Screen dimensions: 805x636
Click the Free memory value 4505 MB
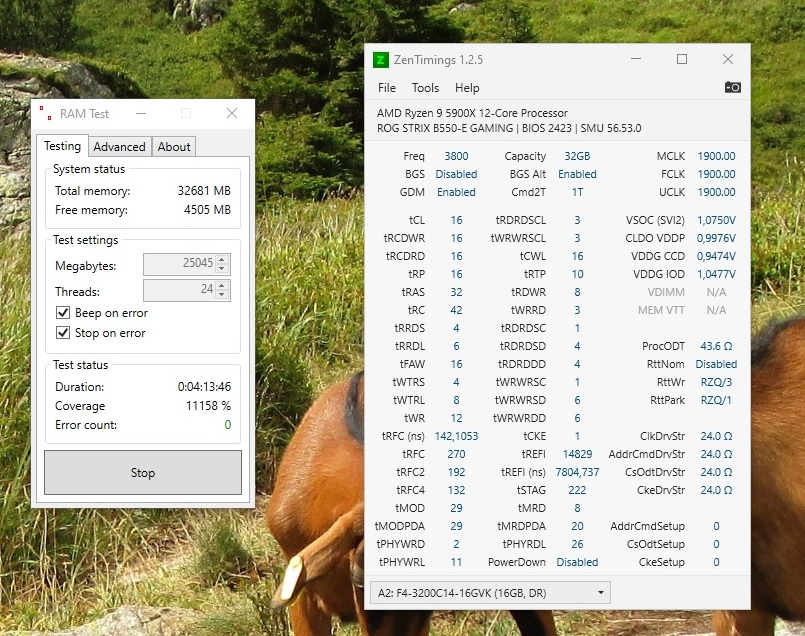point(207,209)
